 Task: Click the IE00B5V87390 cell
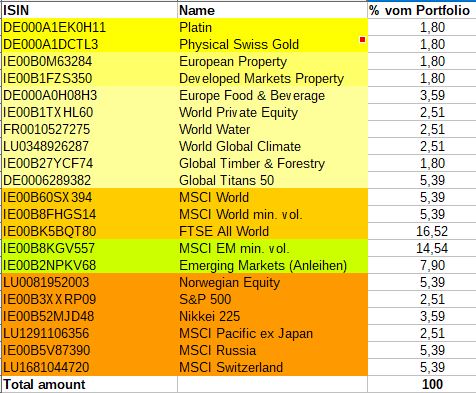pyautogui.click(x=89, y=350)
